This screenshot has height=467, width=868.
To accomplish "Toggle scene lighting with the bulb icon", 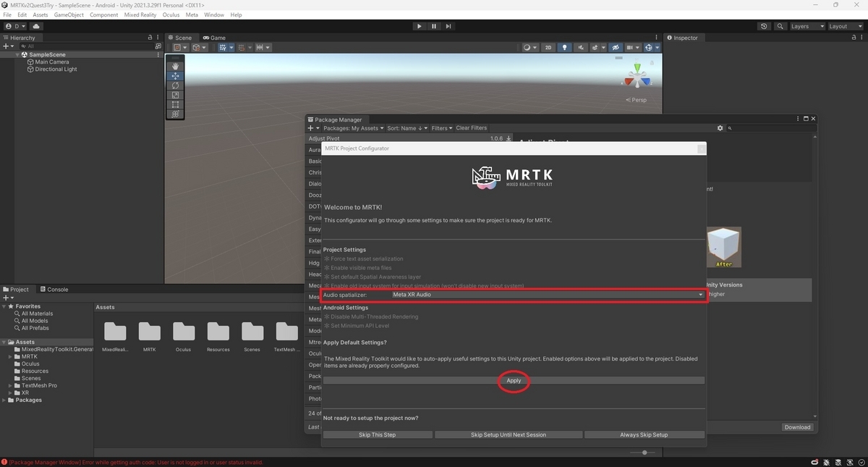I will click(564, 47).
